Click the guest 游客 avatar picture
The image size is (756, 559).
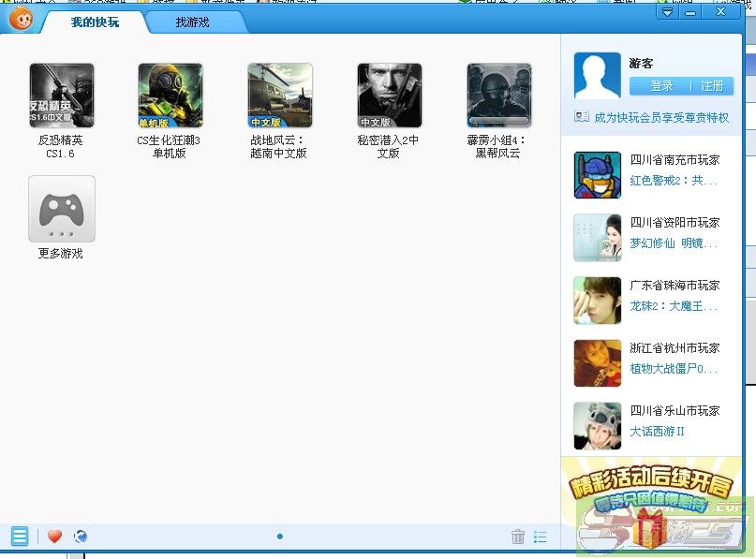[x=597, y=76]
